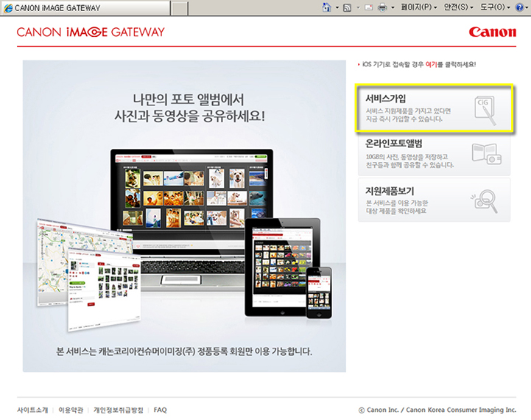Click the Canon Inc. copyright text
The image size is (531, 420).
click(437, 410)
